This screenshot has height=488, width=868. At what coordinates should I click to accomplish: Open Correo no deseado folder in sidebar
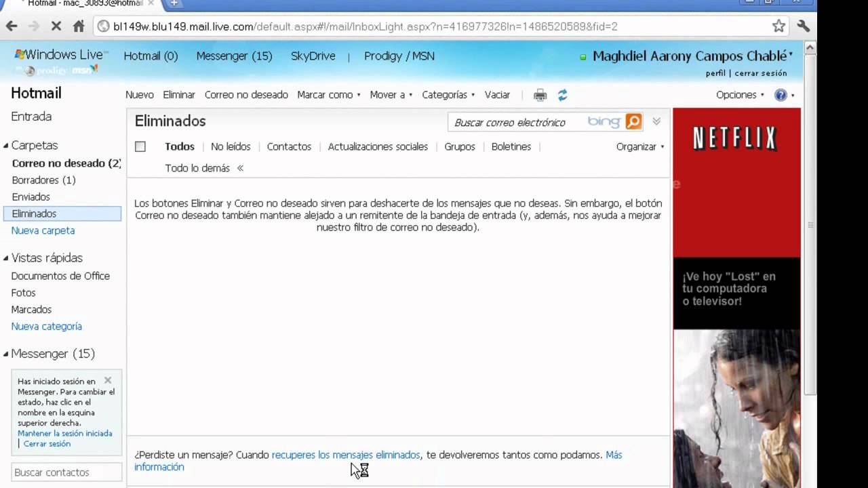[x=66, y=163]
